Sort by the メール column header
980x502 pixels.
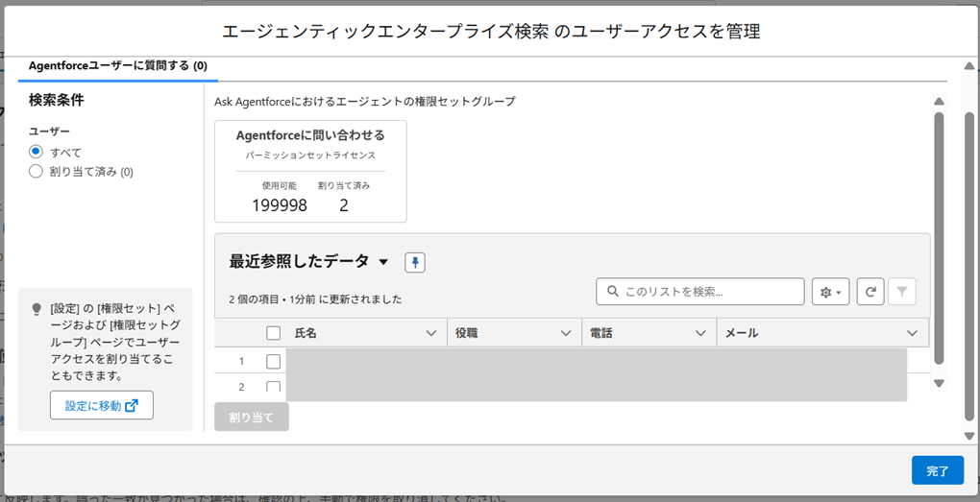point(742,333)
